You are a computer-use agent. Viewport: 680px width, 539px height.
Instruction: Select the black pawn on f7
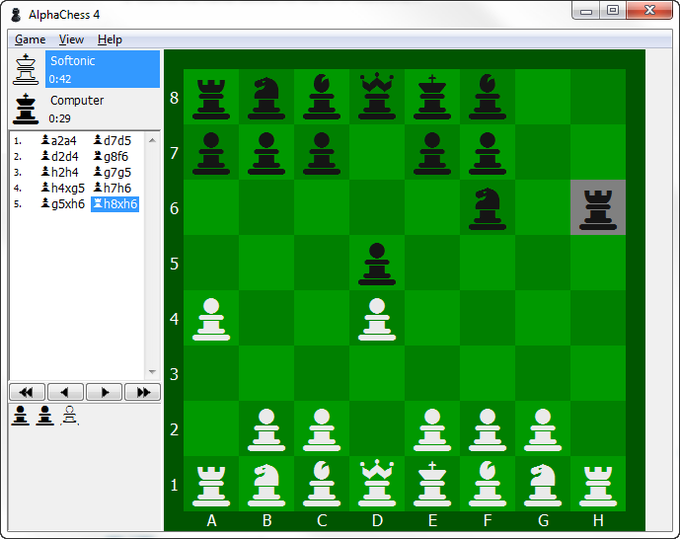coord(487,153)
